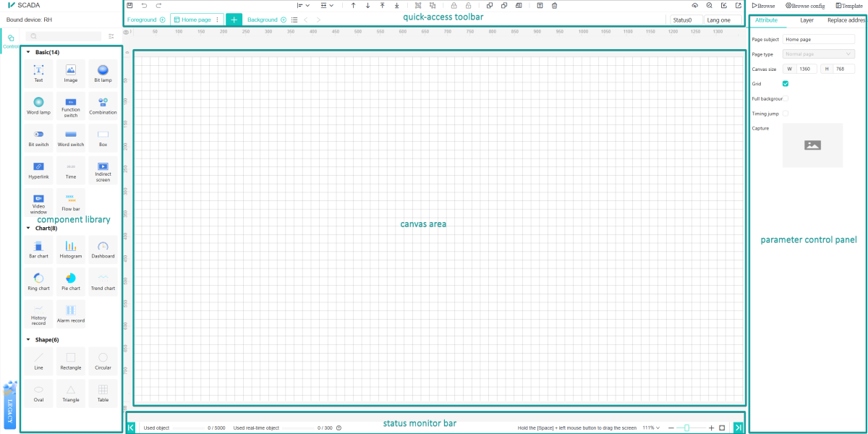Pick the Combination component
Viewport: 868px width, 434px height.
click(x=103, y=106)
